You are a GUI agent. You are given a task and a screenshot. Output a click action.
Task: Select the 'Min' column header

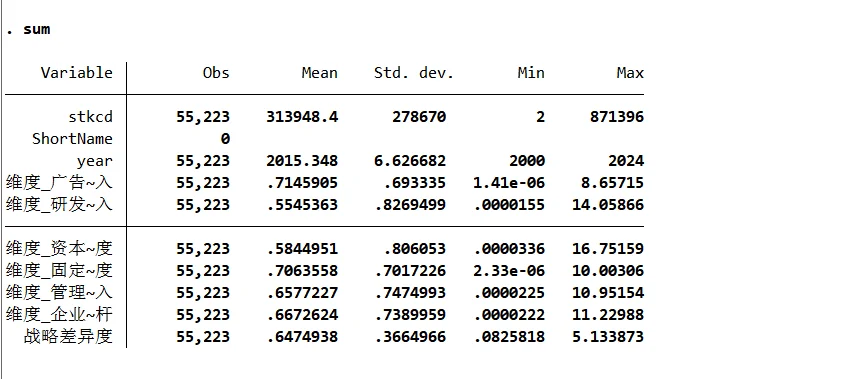(x=531, y=73)
